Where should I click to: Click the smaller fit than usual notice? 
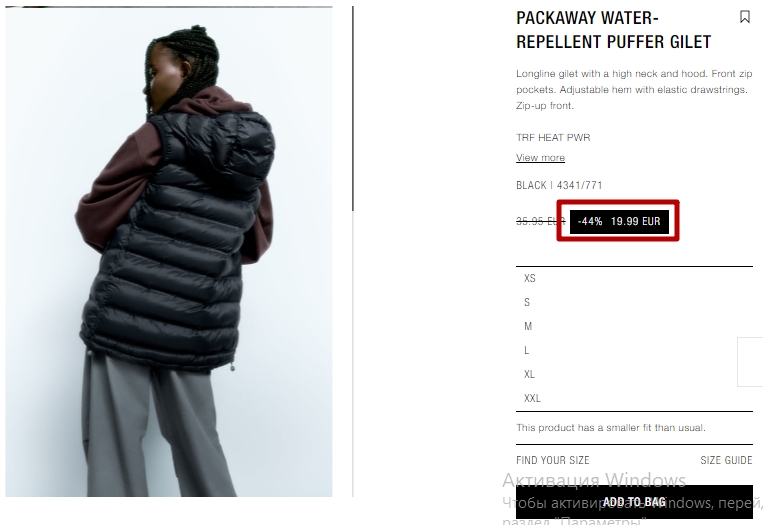(x=611, y=428)
